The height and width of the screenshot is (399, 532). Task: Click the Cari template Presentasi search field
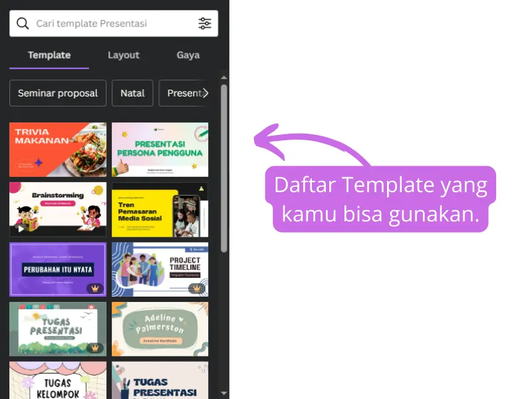tap(106, 23)
